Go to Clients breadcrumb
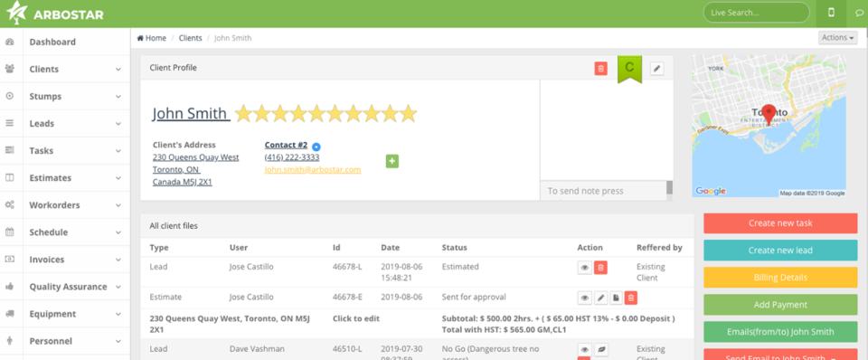Screen dimensions: 868x360 tap(190, 38)
